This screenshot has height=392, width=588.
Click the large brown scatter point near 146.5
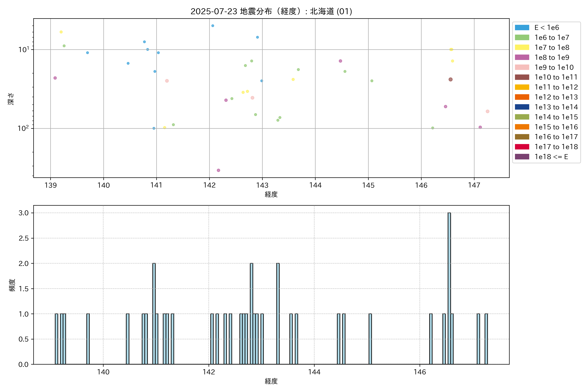(450, 80)
